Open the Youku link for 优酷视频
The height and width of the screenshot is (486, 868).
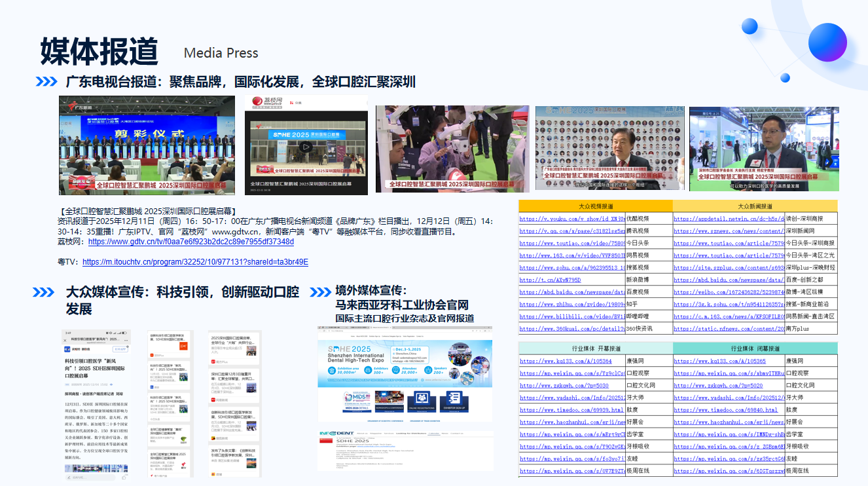(571, 219)
